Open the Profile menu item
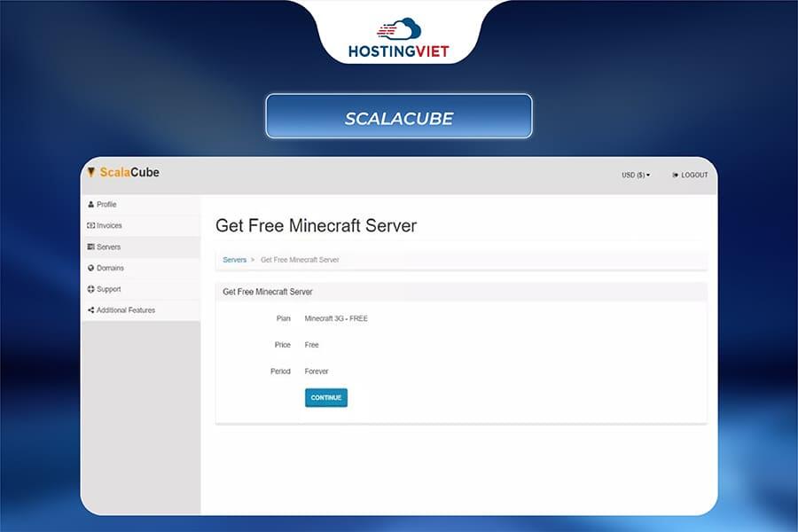This screenshot has height=532, width=798. tap(106, 205)
